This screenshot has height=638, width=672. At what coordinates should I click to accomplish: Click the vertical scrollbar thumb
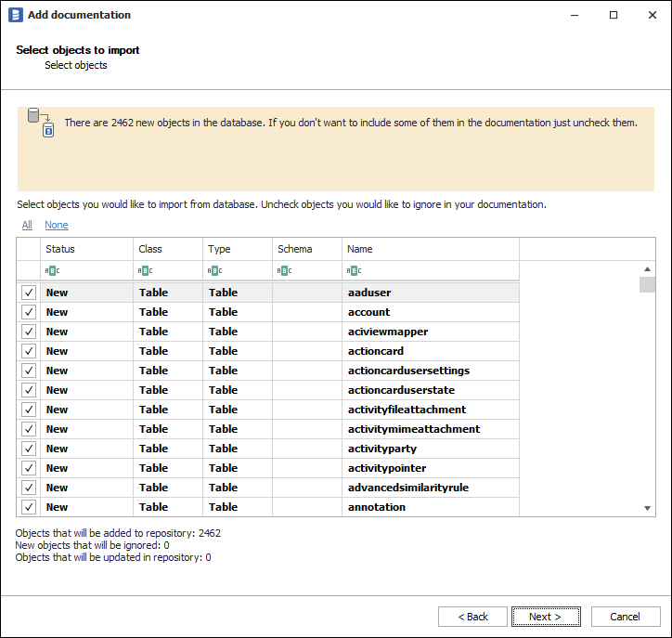point(647,284)
